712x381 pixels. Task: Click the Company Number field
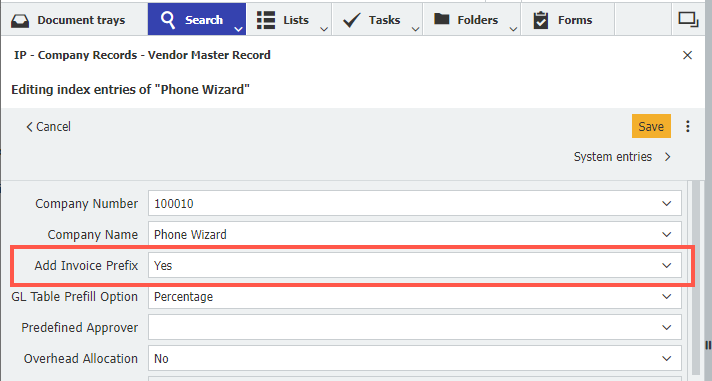click(415, 203)
